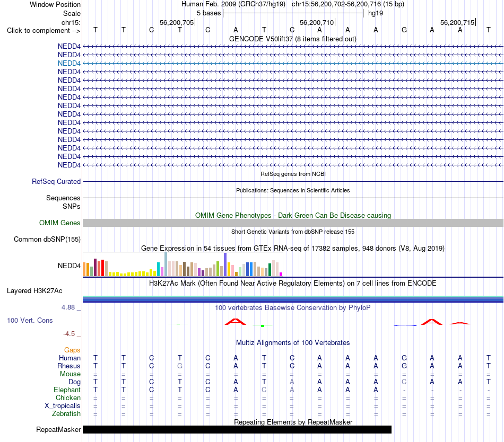
Task: Click the 'Scale' ruler label
Action: (72, 13)
